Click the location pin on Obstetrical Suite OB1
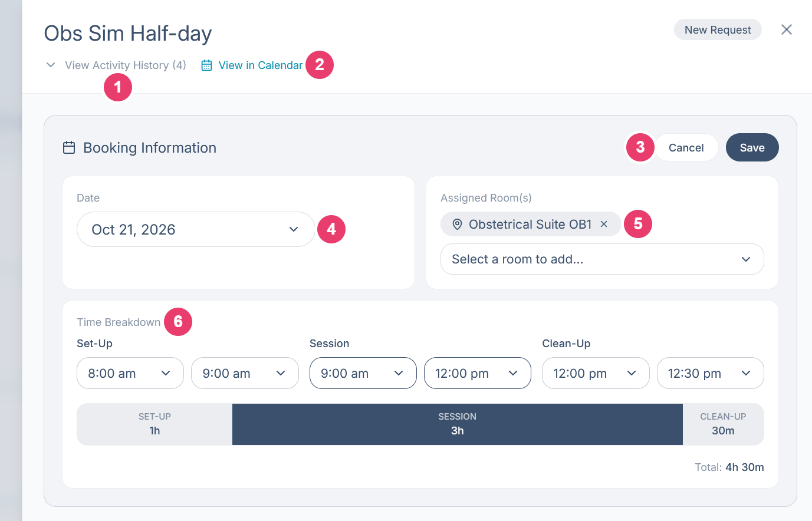 click(457, 224)
